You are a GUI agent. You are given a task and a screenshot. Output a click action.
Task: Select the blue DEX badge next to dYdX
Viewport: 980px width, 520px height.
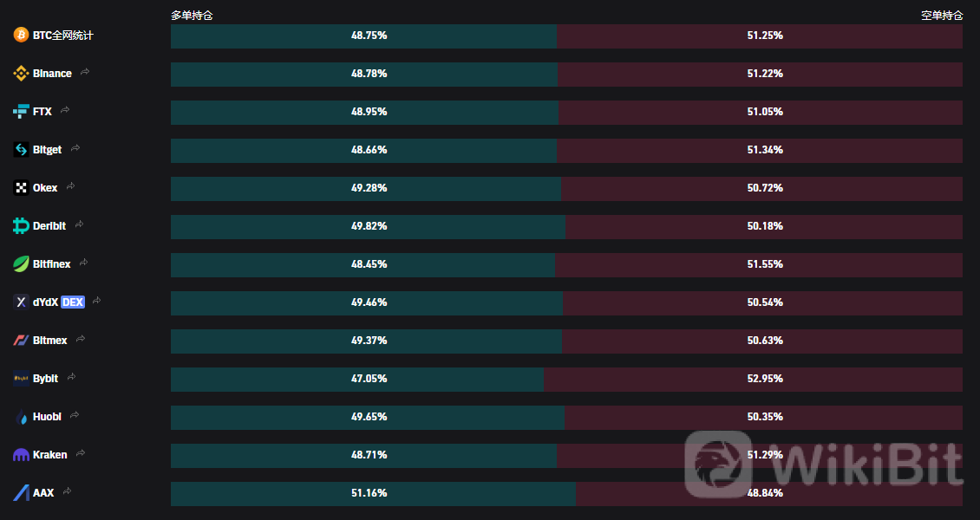pyautogui.click(x=73, y=302)
